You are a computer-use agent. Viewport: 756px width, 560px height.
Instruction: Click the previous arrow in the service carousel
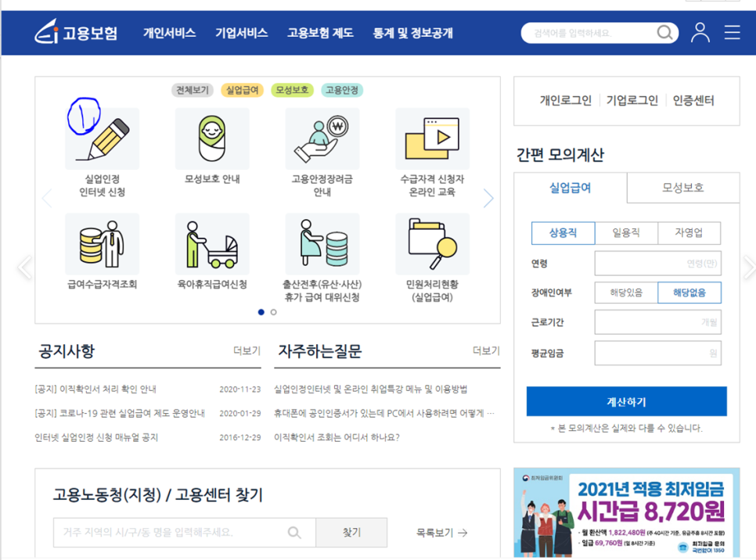click(47, 198)
